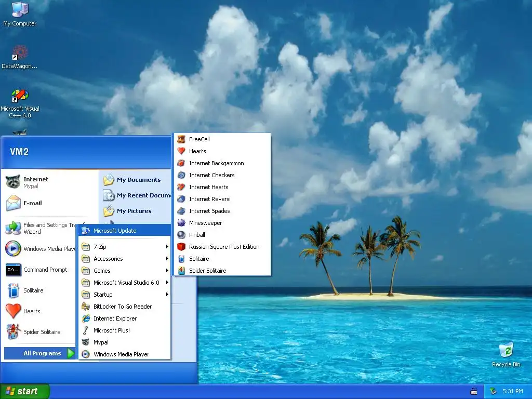Launch Mypal raccoon icon in All Programs
The height and width of the screenshot is (399, 532).
pyautogui.click(x=86, y=342)
